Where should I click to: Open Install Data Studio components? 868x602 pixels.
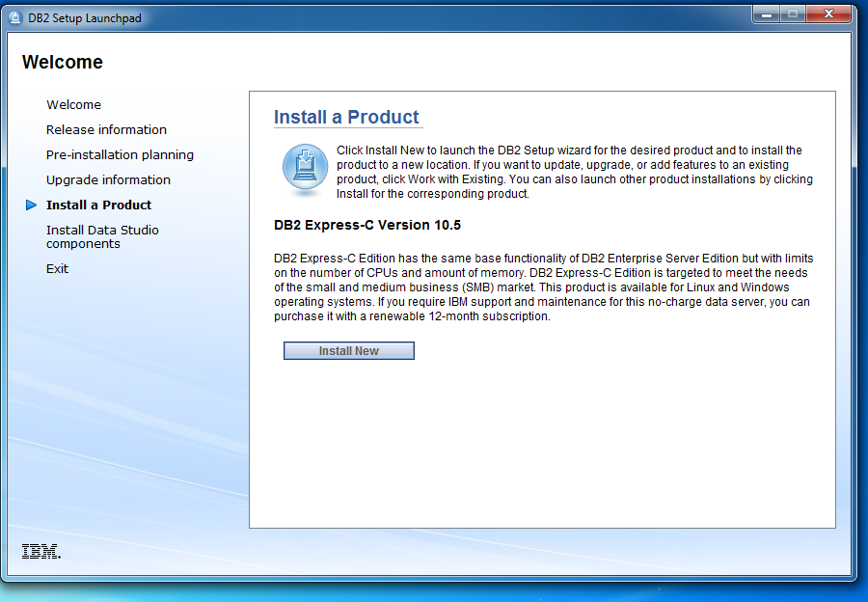[x=102, y=236]
